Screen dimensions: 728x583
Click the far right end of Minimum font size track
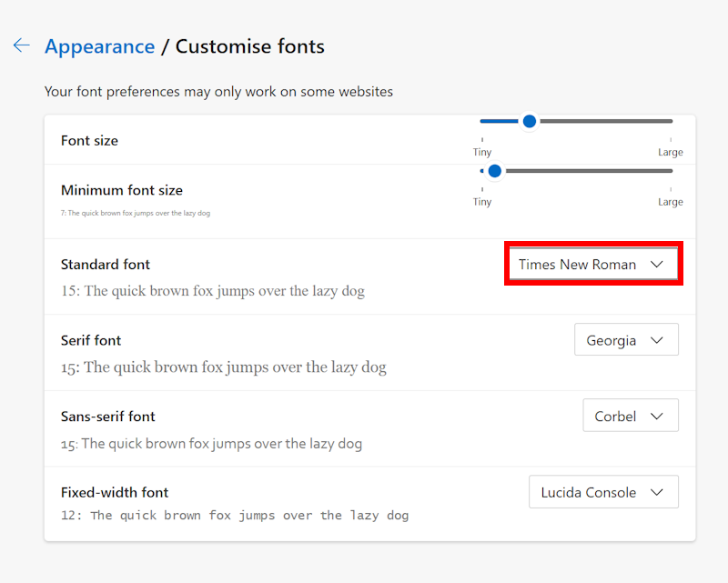(x=671, y=171)
